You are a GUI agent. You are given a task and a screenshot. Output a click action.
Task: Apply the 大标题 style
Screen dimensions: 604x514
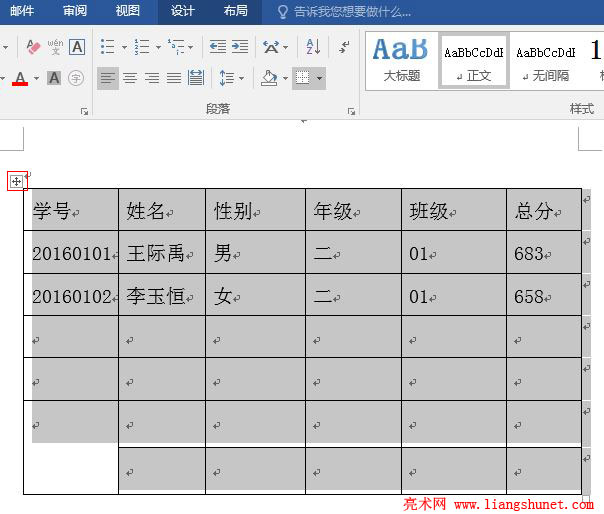click(401, 61)
